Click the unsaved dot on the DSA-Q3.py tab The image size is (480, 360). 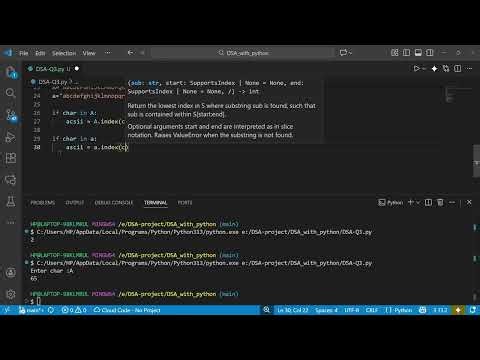point(77,69)
